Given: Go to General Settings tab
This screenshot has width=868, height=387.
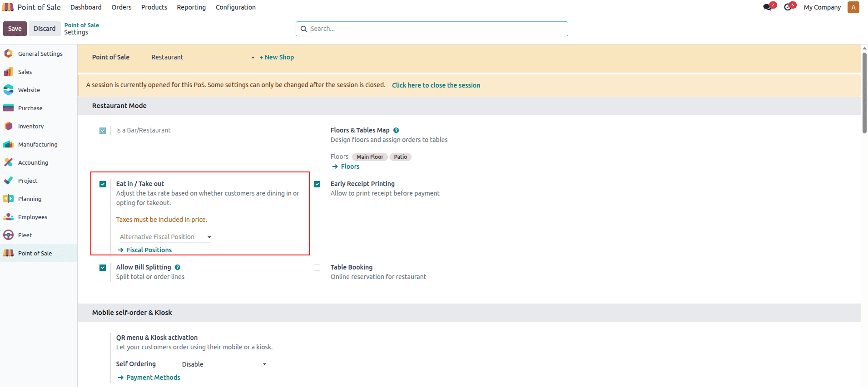Looking at the screenshot, I should [39, 54].
